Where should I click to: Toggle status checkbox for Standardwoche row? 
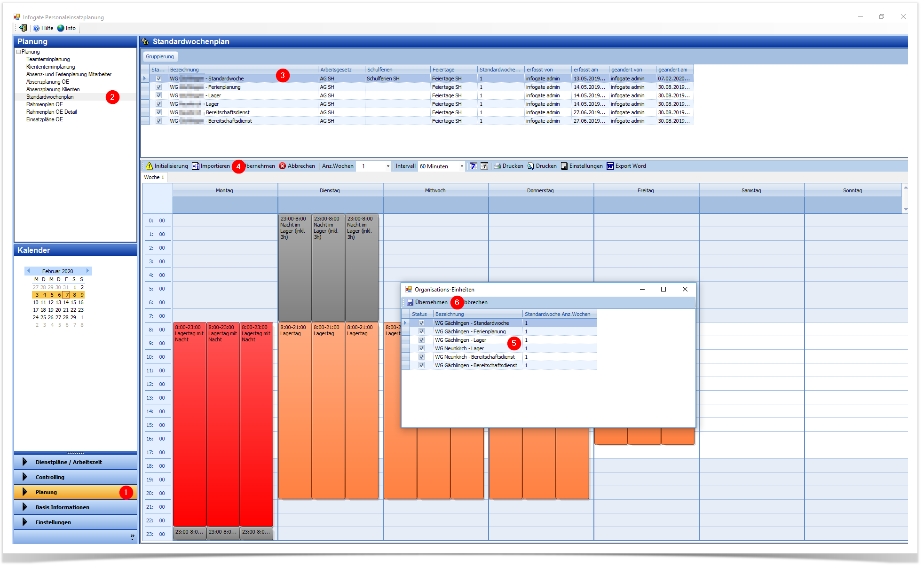pyautogui.click(x=158, y=79)
